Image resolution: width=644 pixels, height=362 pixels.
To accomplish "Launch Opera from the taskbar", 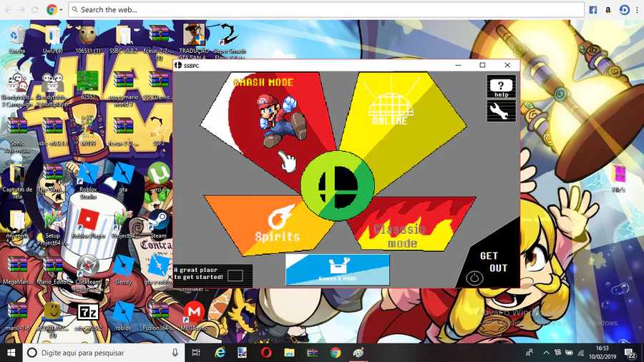I will pos(266,353).
